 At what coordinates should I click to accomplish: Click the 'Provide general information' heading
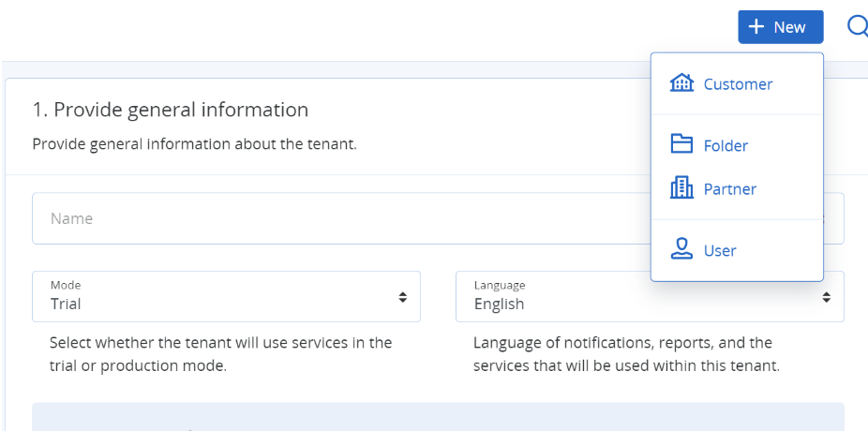[x=170, y=110]
